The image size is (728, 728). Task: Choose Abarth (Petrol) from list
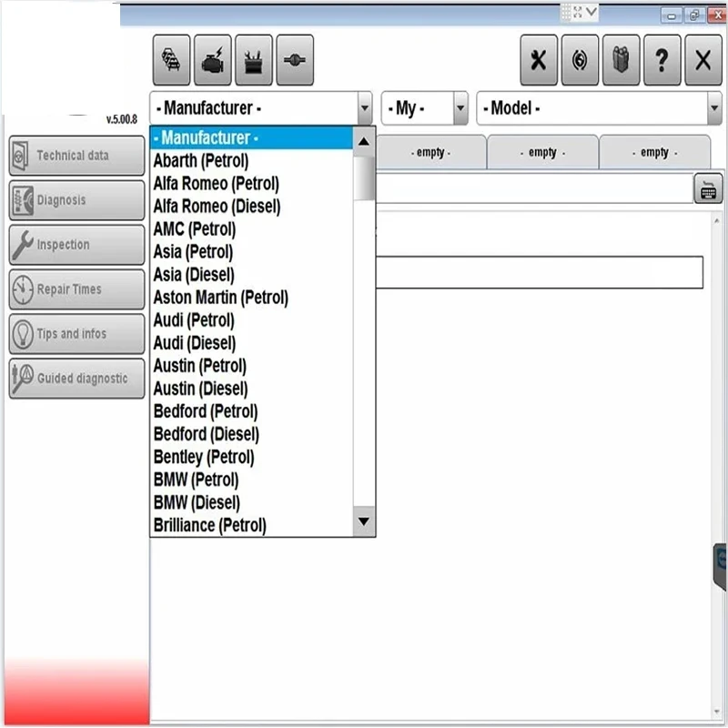(x=251, y=161)
